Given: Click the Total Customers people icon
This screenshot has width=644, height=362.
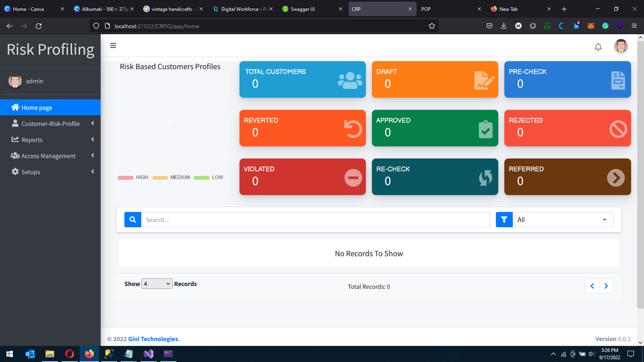Looking at the screenshot, I should click(x=350, y=80).
